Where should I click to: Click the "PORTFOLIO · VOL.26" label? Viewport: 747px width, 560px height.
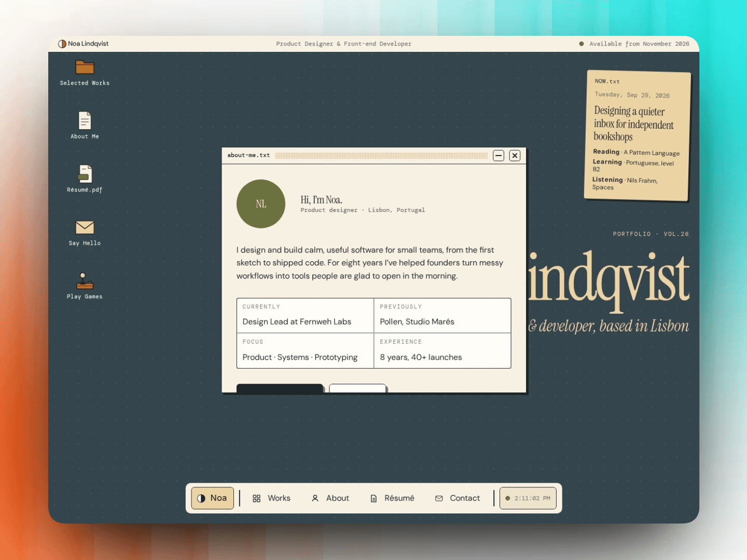(651, 234)
